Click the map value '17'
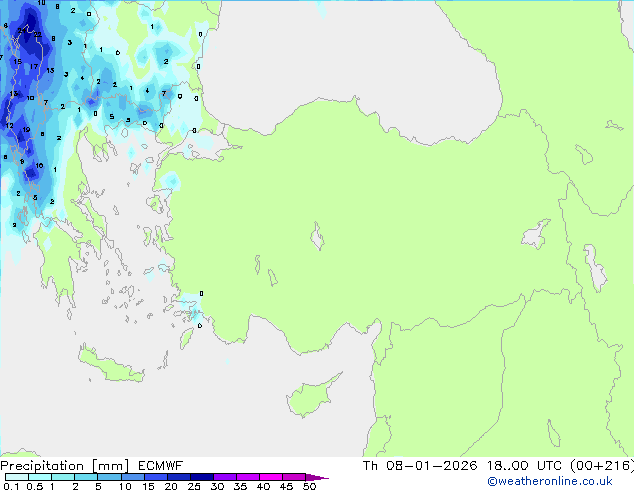 click(34, 66)
